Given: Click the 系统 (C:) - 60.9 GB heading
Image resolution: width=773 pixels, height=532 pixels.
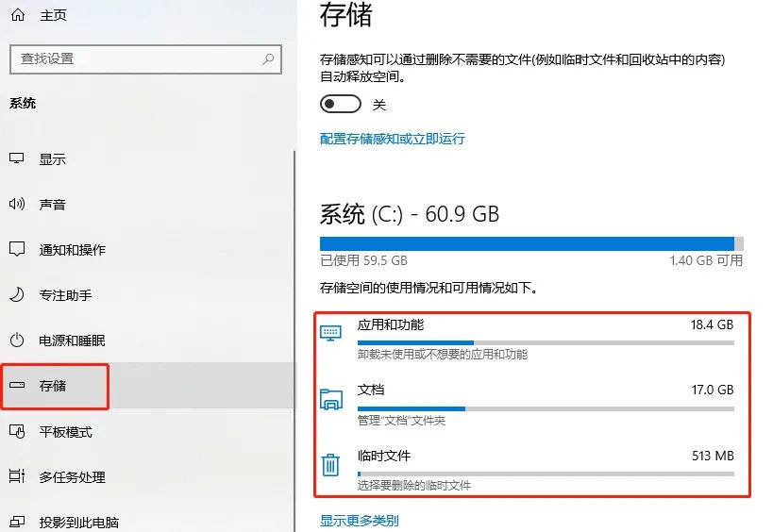Looking at the screenshot, I should pyautogui.click(x=410, y=214).
